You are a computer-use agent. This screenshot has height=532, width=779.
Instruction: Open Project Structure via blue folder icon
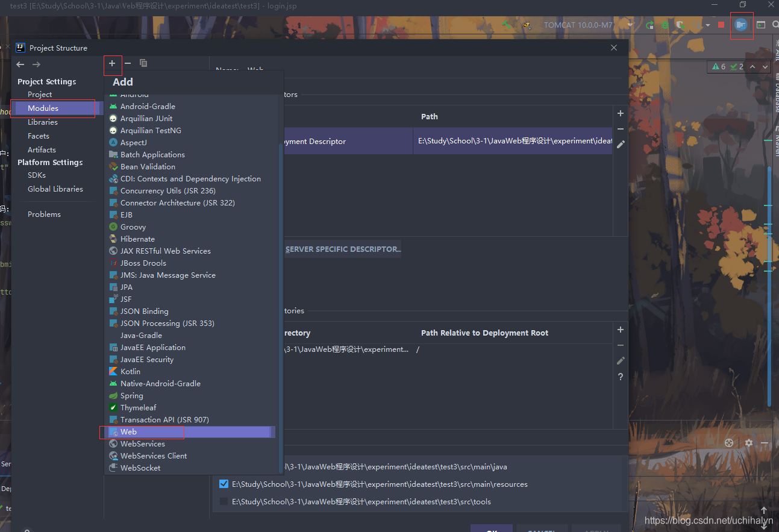tap(742, 25)
